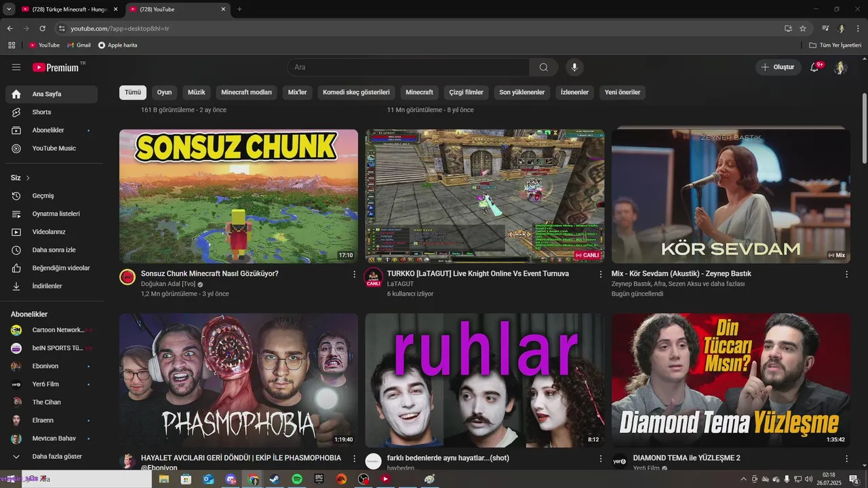
Task: Open Abonelikler in the sidebar
Action: click(x=52, y=130)
